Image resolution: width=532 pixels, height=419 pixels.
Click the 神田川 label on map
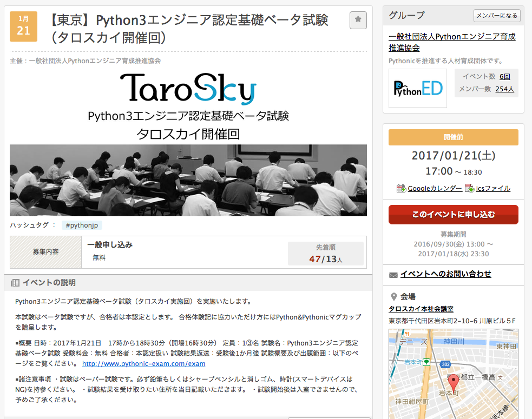pyautogui.click(x=454, y=341)
